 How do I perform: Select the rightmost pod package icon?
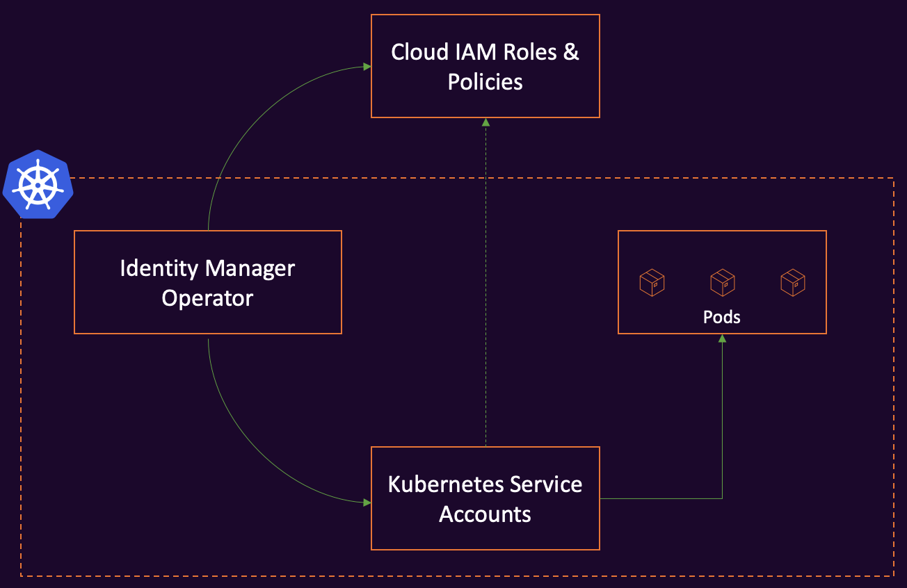[x=792, y=283]
